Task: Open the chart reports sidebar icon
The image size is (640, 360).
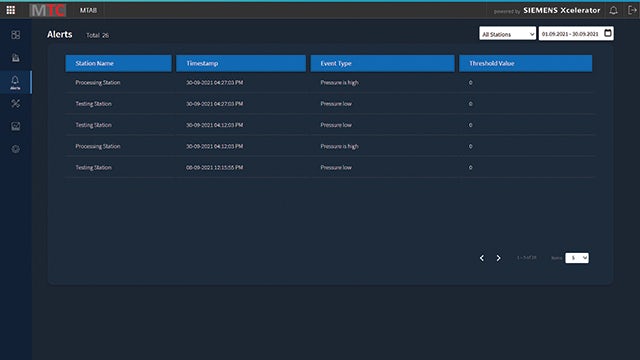Action: coord(16,127)
